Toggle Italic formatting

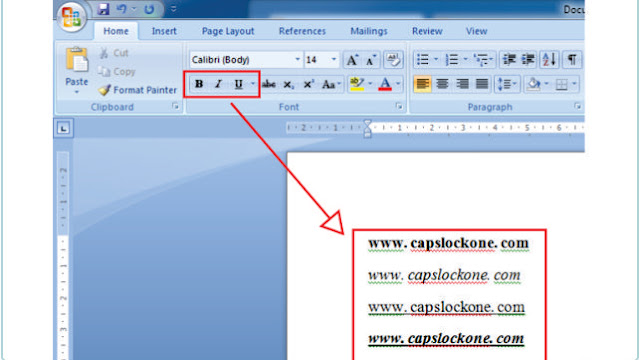click(218, 84)
